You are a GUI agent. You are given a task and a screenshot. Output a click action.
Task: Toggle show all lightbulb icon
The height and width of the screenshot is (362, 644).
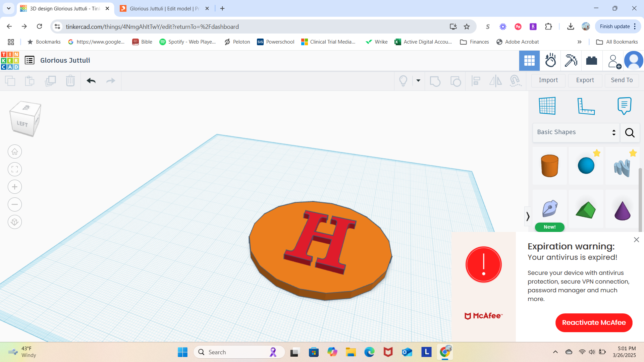[x=403, y=81]
